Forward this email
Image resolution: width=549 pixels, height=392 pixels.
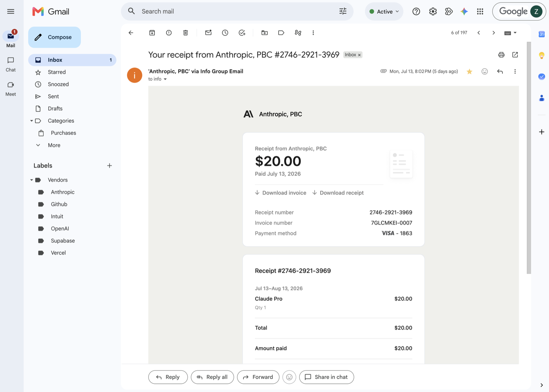coord(258,377)
